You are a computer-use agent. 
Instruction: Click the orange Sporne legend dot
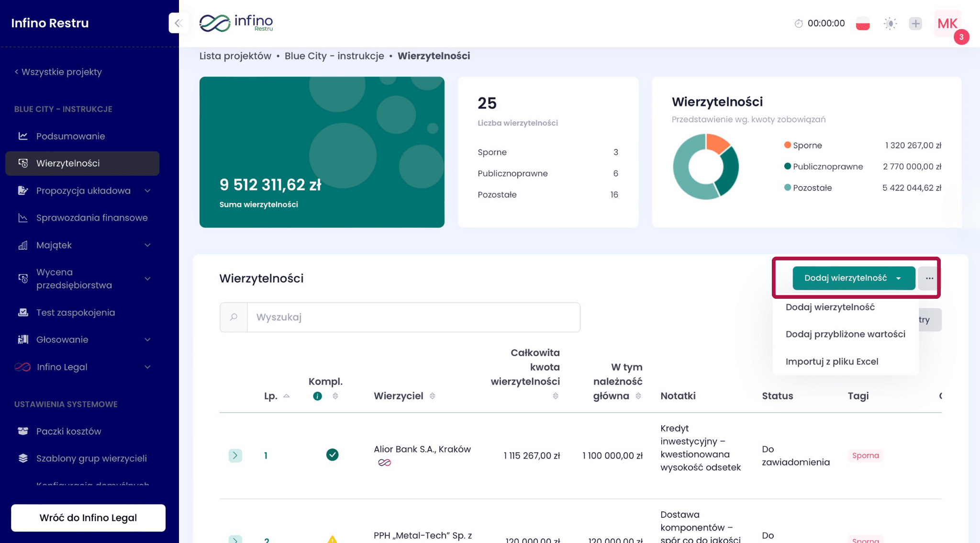pyautogui.click(x=787, y=145)
